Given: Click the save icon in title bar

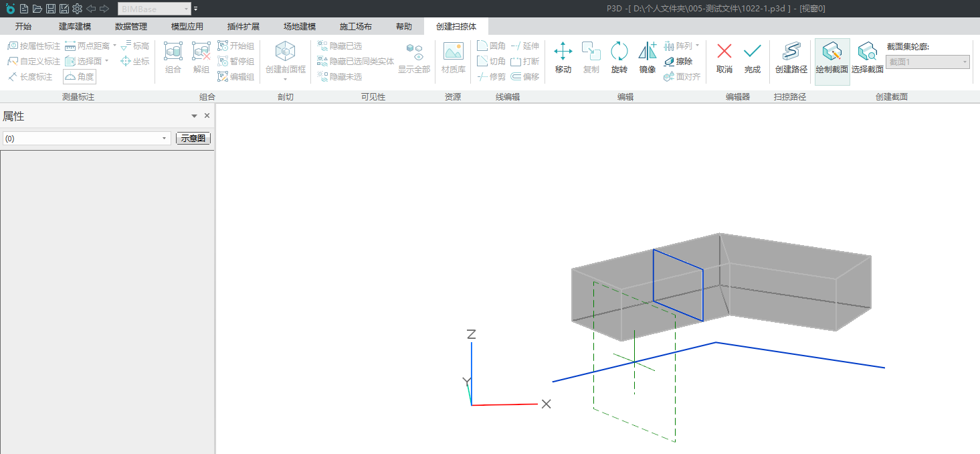Looking at the screenshot, I should coord(50,9).
